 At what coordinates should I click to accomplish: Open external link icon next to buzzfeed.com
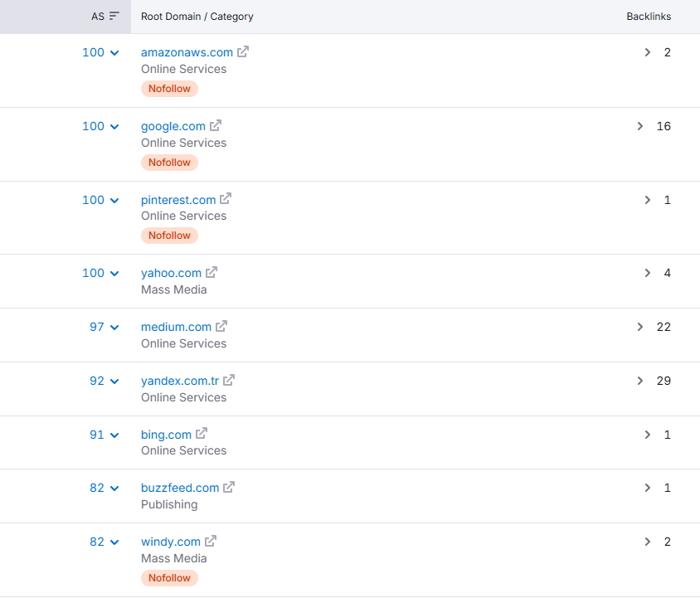tap(229, 487)
